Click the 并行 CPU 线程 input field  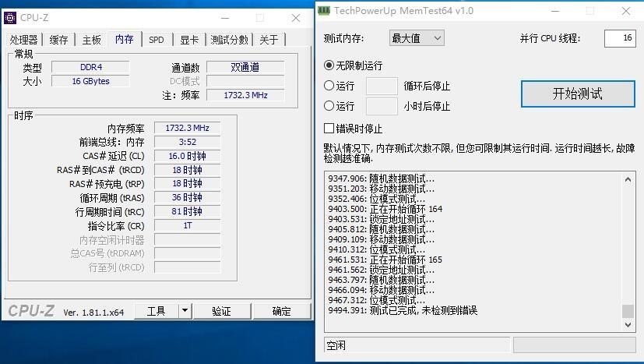click(620, 39)
